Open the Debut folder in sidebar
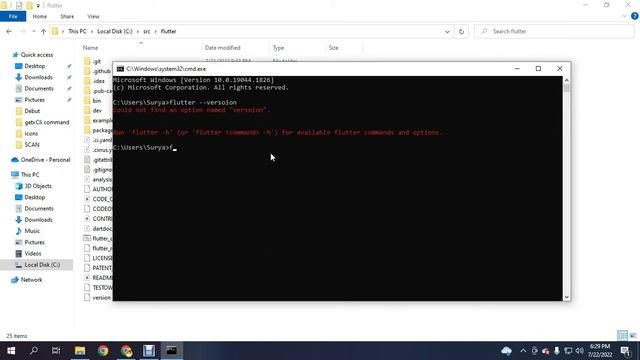 point(32,111)
